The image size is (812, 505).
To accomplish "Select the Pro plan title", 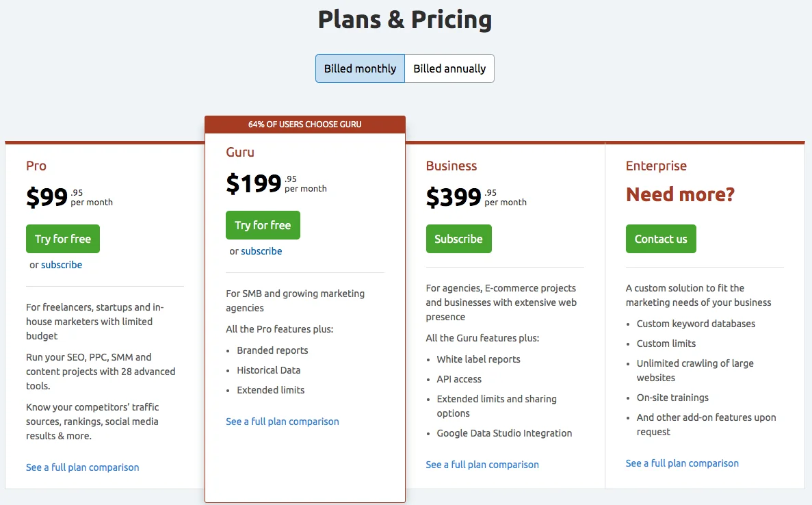I will coord(36,166).
